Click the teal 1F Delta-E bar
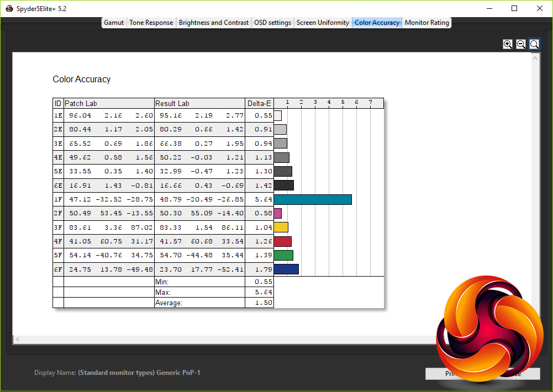The width and height of the screenshot is (553, 392). (x=313, y=199)
